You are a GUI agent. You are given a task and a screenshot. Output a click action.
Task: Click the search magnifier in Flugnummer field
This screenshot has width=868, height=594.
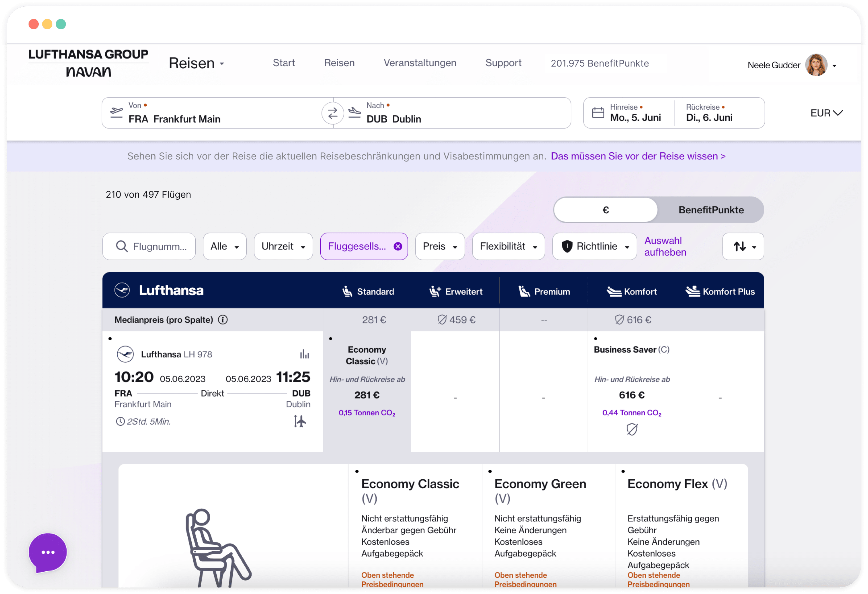pyautogui.click(x=121, y=246)
